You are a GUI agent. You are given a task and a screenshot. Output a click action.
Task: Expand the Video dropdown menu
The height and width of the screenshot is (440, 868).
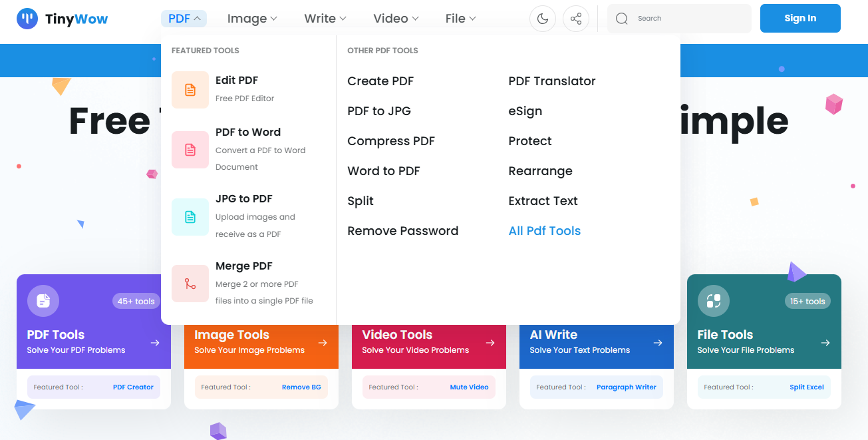pos(396,19)
